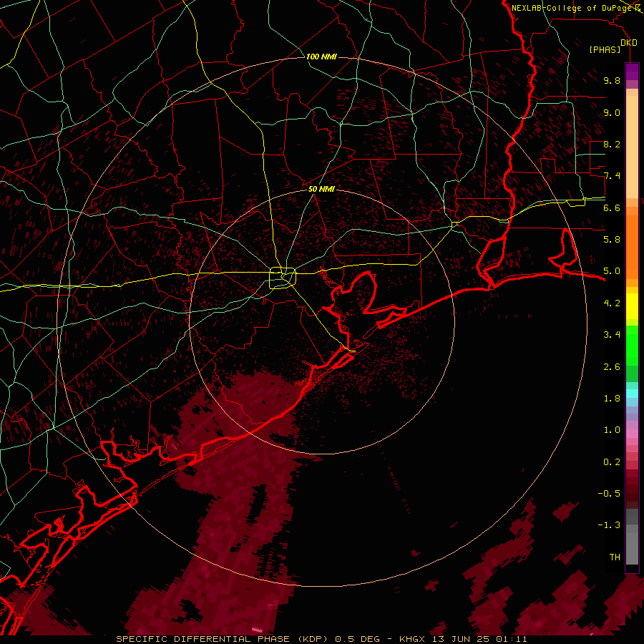Click the 5.0 scale value
The height and width of the screenshot is (644, 644).
(612, 271)
